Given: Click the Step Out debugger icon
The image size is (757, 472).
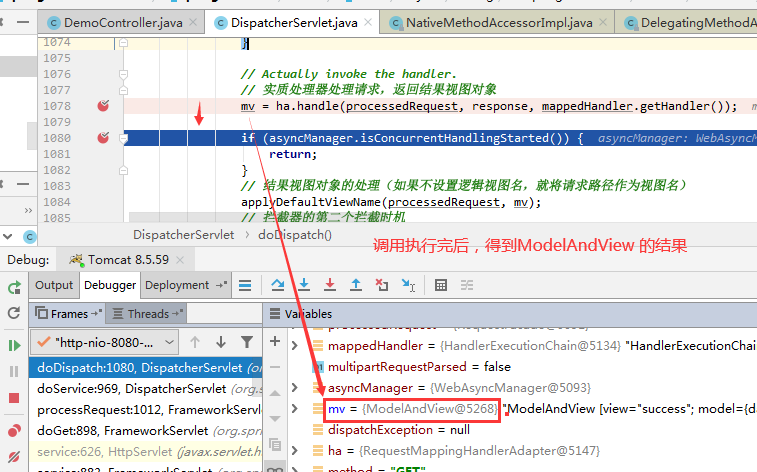Looking at the screenshot, I should (356, 285).
